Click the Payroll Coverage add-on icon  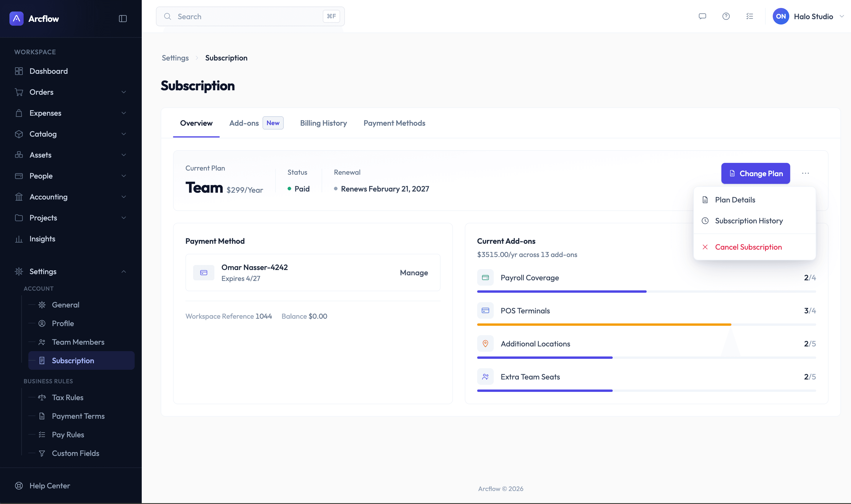[485, 277]
